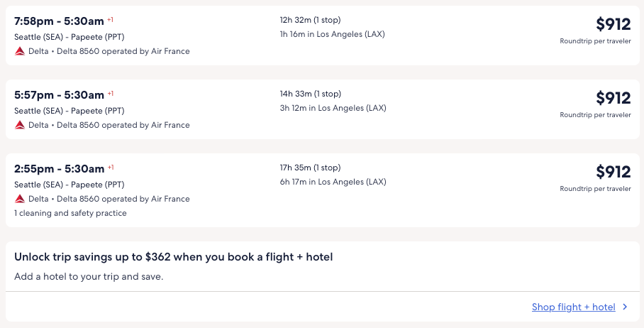Click chevron arrow beside Shop flight + hotel

(x=625, y=307)
